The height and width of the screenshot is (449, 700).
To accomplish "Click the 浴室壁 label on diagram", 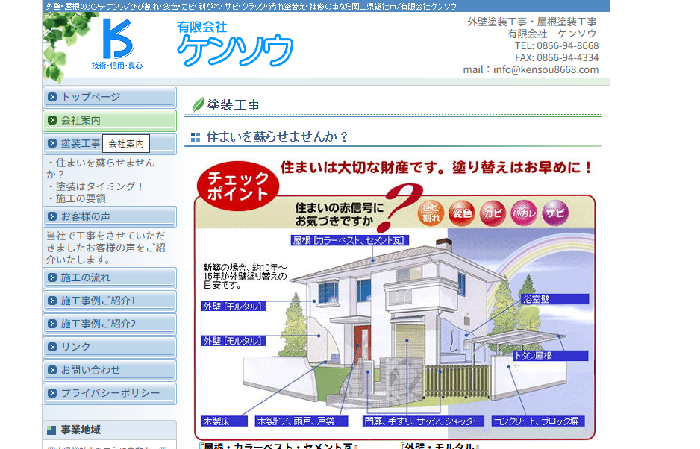I will (x=555, y=299).
